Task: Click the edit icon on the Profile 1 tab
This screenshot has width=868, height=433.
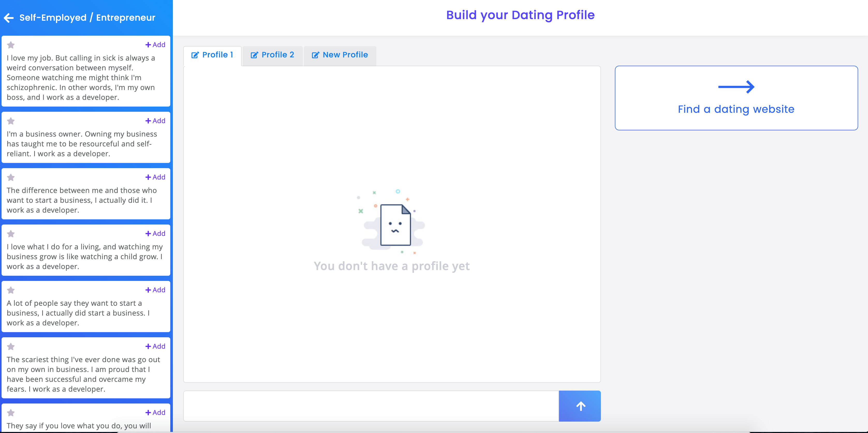Action: point(195,55)
